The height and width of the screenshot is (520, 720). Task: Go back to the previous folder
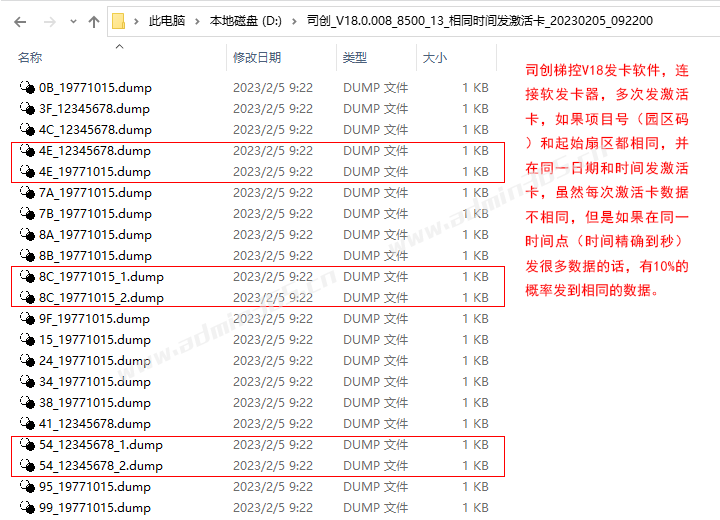tap(20, 22)
